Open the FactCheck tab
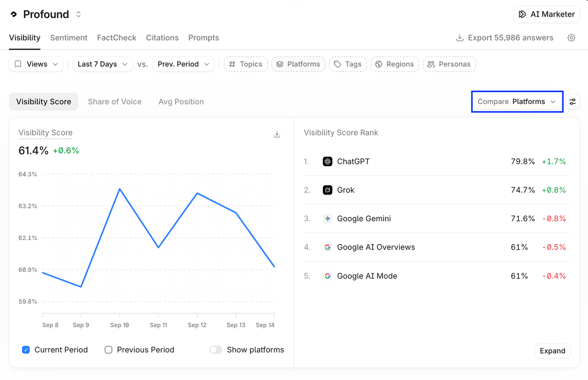The height and width of the screenshot is (380, 588). [117, 38]
